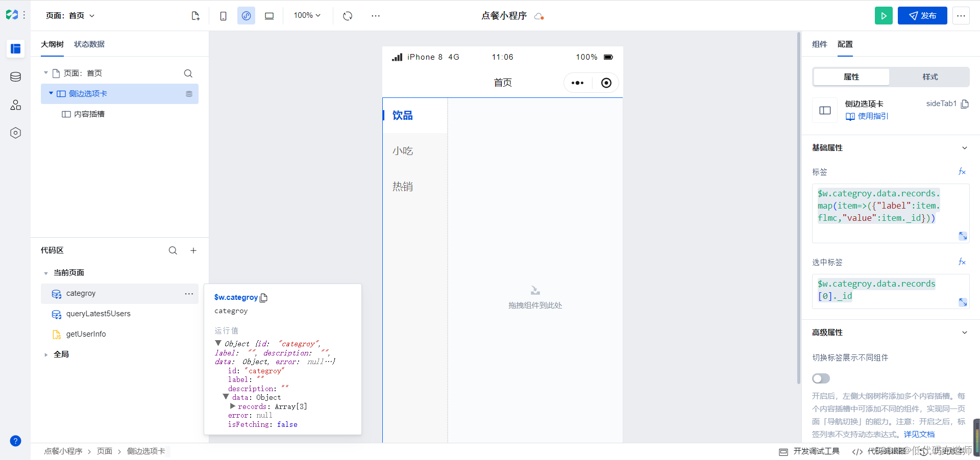Screen dimensions: 980x460
Task: Search the outline tree with the magnifier icon
Action: click(x=188, y=73)
